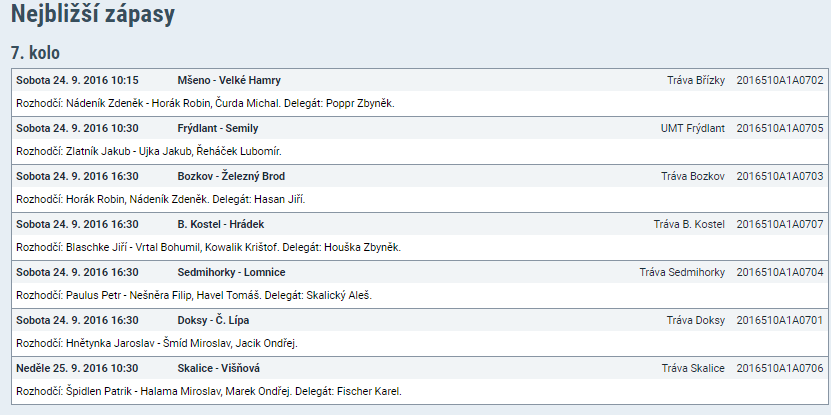
Task: Open the Doksy - Č. Lípa match
Action: 213,320
